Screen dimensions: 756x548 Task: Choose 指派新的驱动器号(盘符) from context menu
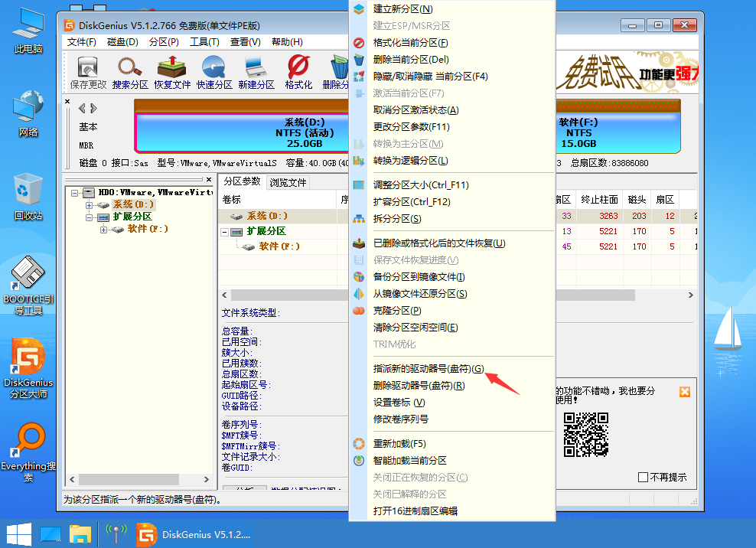point(429,369)
